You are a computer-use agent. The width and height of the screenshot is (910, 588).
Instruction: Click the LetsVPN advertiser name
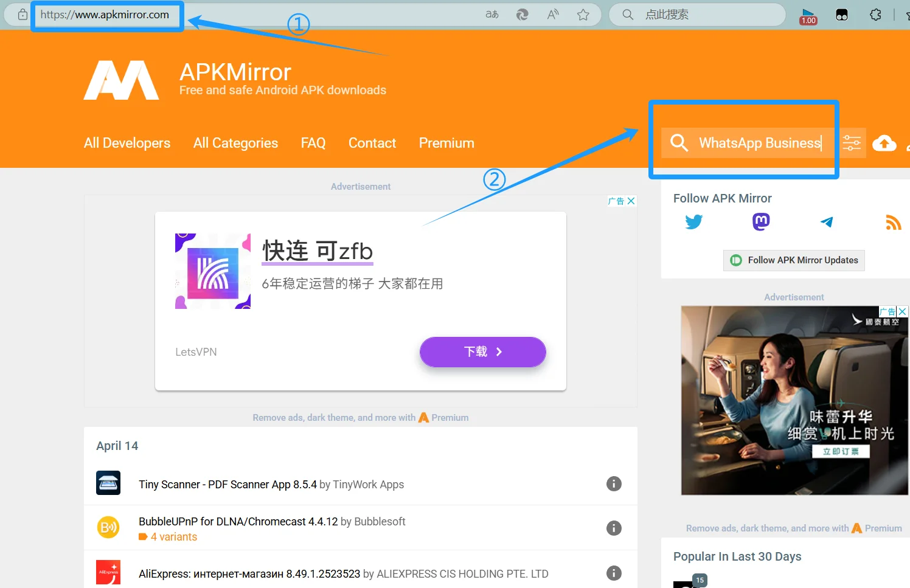tap(196, 352)
